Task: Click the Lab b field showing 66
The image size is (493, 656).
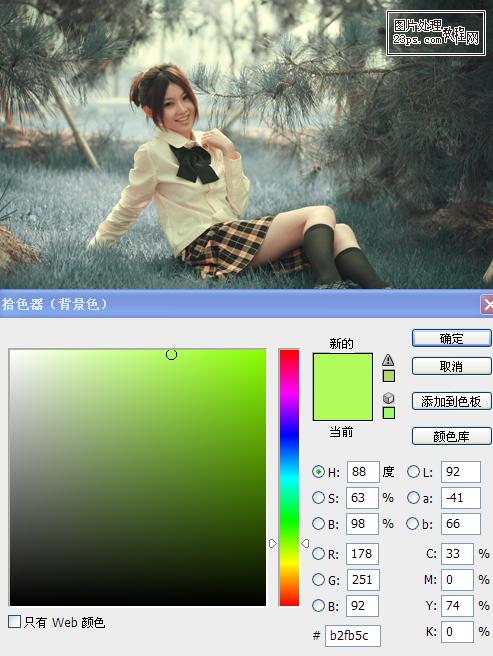Action: (461, 524)
